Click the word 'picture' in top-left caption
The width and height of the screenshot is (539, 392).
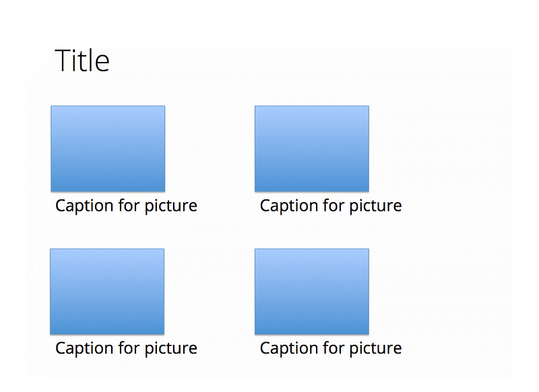(x=171, y=207)
